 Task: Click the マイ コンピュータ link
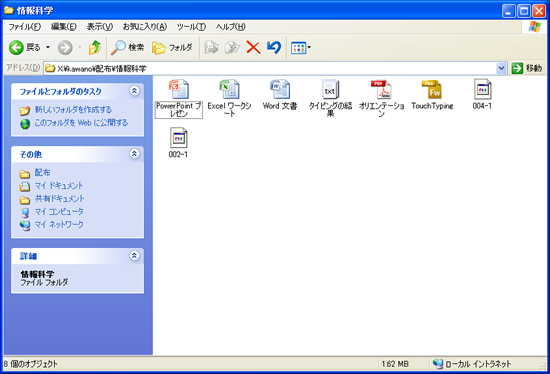tap(59, 212)
